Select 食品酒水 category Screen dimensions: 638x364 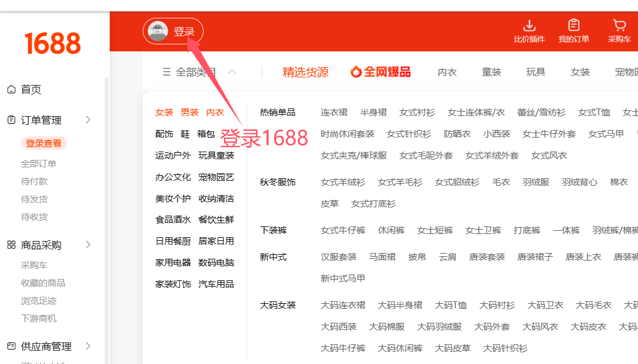click(x=173, y=219)
